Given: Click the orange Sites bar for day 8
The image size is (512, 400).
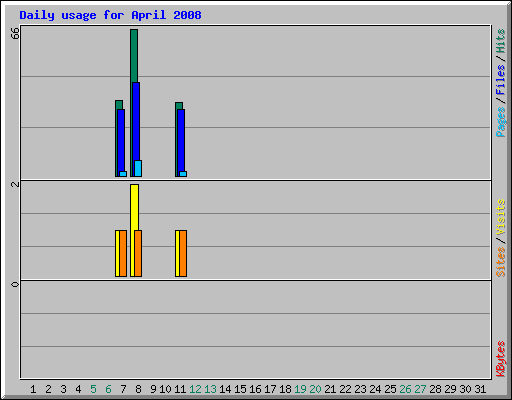Looking at the screenshot, I should [138, 253].
